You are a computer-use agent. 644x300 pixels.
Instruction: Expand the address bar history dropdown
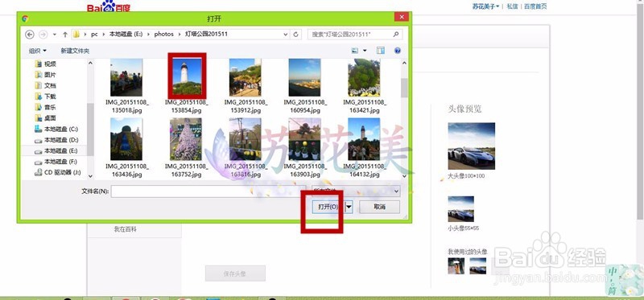287,35
